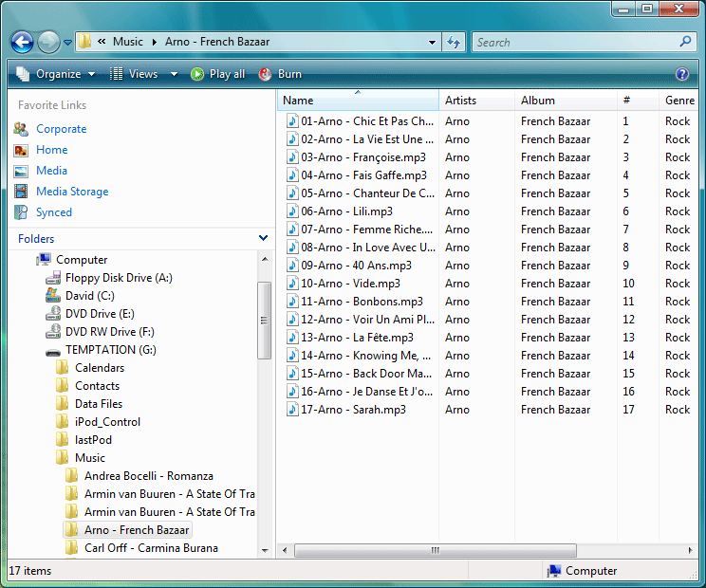Image resolution: width=706 pixels, height=588 pixels.
Task: Select TEMPTATION (G:) drive in tree
Action: click(x=111, y=350)
